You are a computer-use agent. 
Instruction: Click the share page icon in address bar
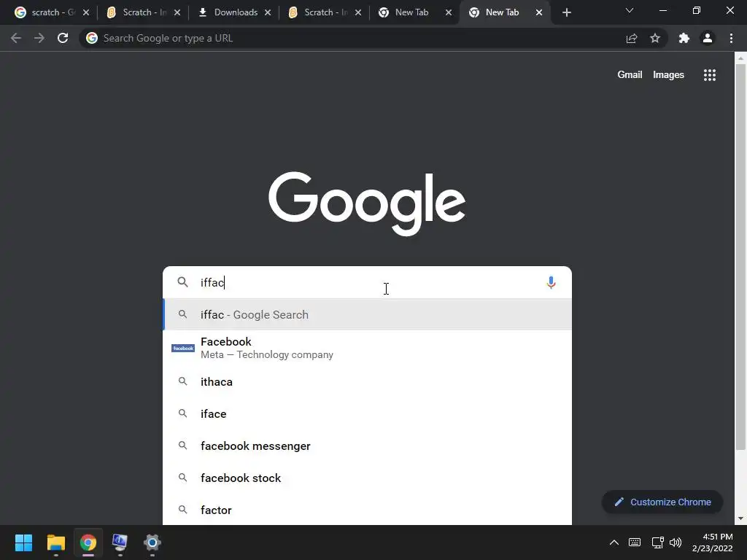pos(632,38)
